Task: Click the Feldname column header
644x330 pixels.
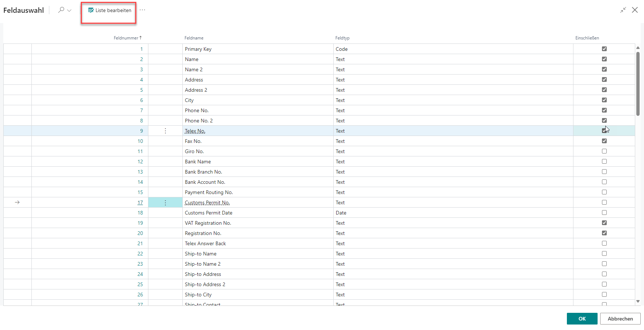Action: pyautogui.click(x=194, y=38)
